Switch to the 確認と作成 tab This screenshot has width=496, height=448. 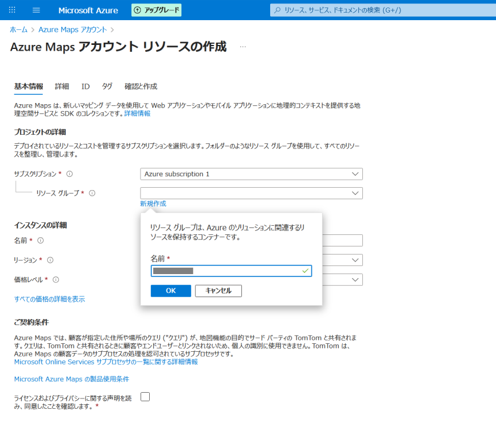click(141, 86)
